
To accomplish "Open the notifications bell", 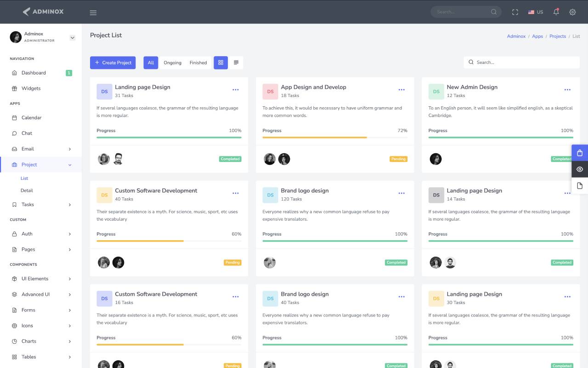I will [x=556, y=12].
